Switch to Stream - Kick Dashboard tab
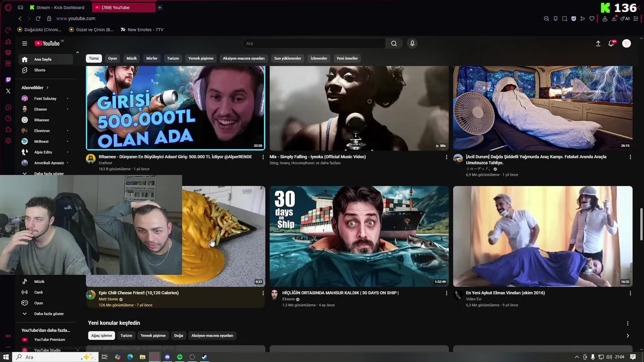 tap(57, 8)
